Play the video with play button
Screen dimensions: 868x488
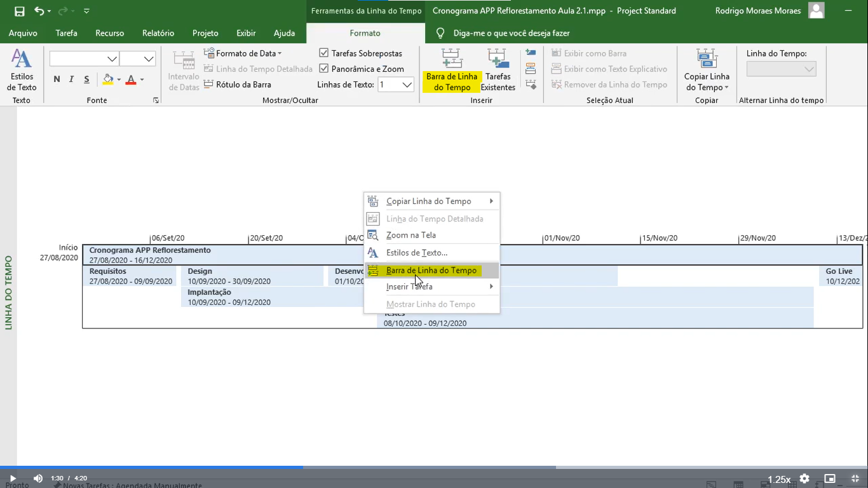[x=12, y=478]
